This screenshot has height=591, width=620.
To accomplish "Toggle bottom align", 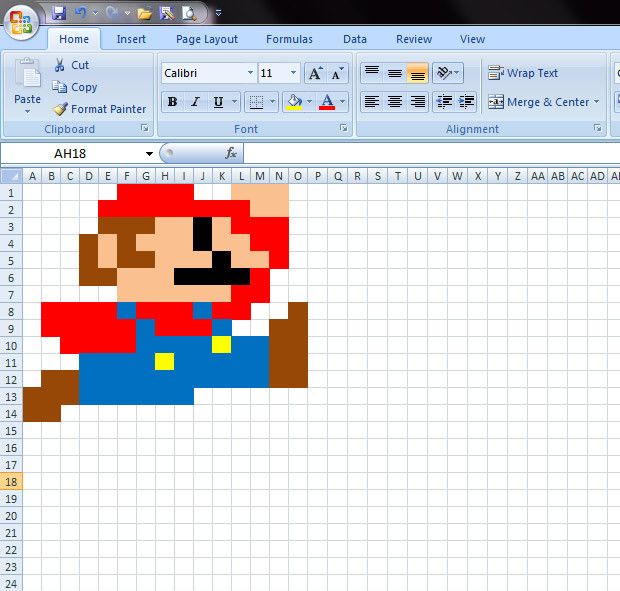I will [x=418, y=73].
